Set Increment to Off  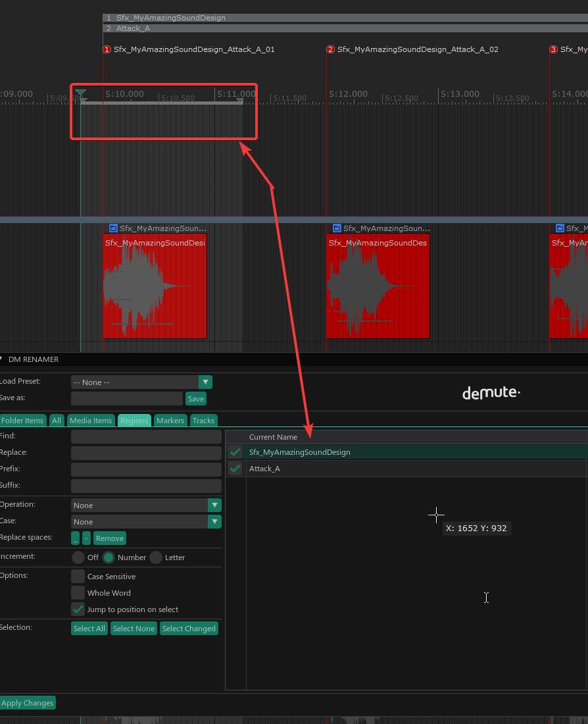(x=78, y=557)
